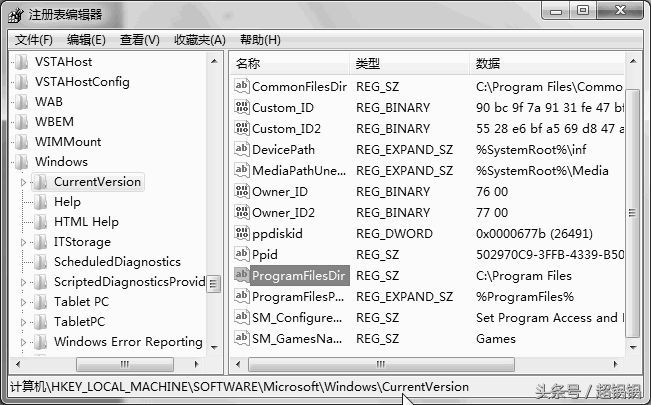Click the values pane scroll up arrow
This screenshot has height=405, width=651.
[633, 61]
